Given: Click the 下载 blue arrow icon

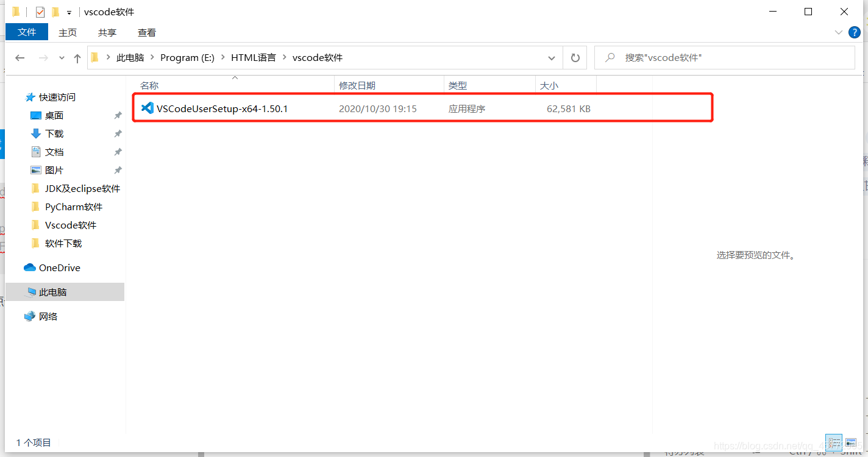Looking at the screenshot, I should click(x=36, y=133).
